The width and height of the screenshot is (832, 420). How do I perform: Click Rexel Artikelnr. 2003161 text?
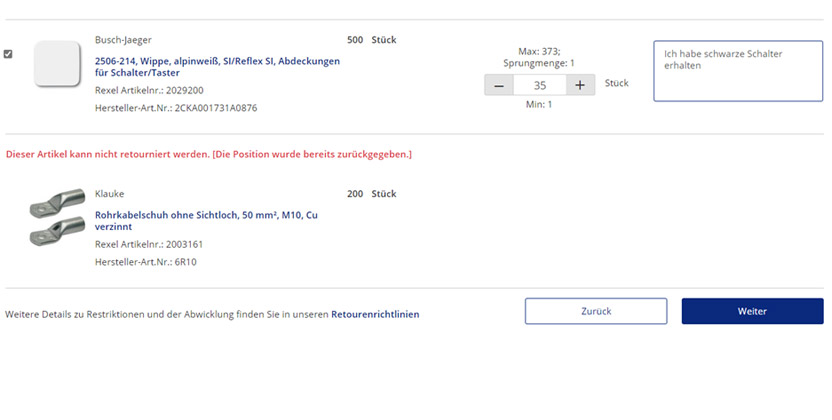tap(149, 243)
